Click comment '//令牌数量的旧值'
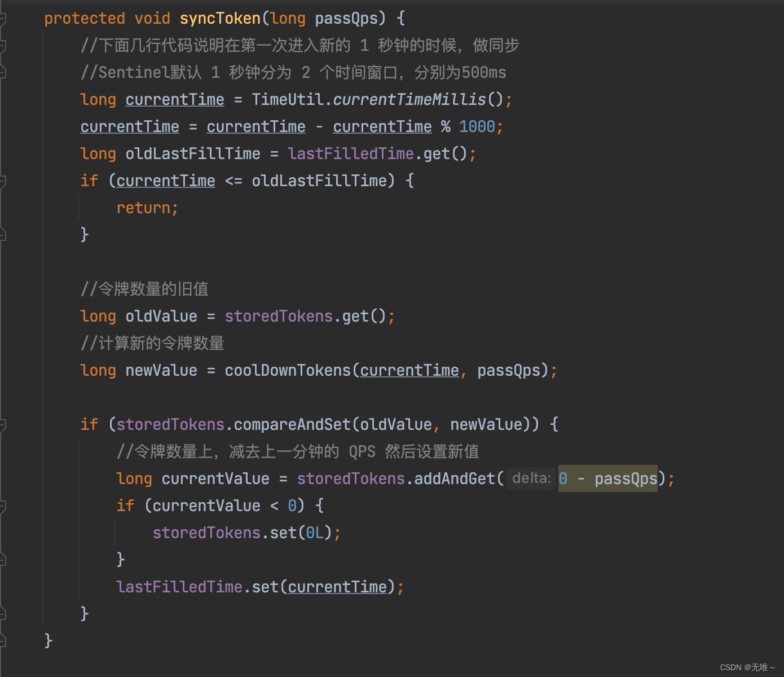 tap(144, 289)
